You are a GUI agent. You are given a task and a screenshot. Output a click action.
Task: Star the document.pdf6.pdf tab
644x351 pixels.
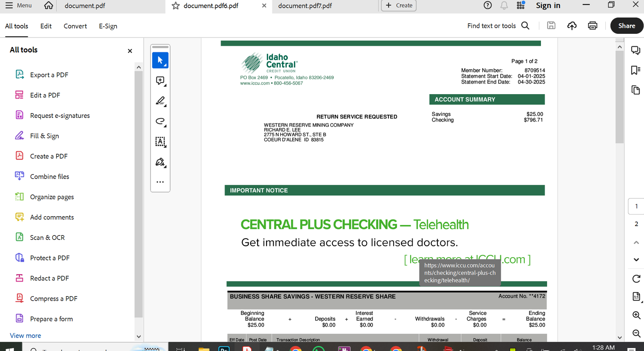(x=175, y=6)
